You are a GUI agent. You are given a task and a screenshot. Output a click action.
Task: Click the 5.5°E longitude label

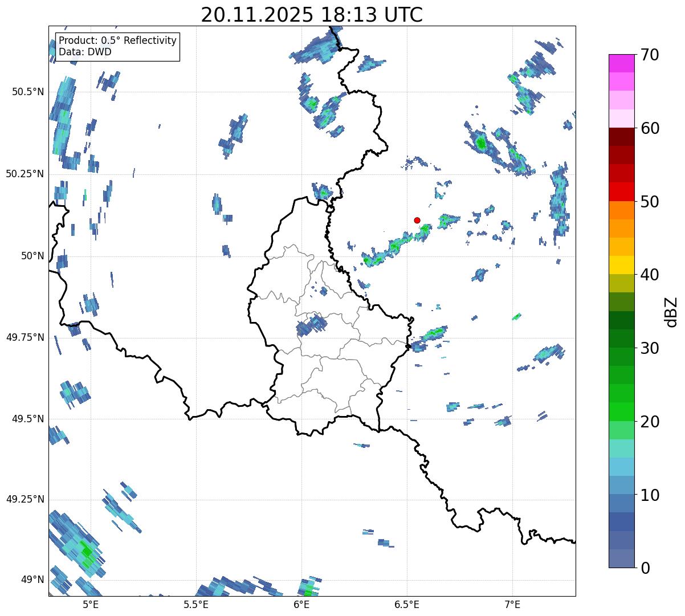coord(196,604)
